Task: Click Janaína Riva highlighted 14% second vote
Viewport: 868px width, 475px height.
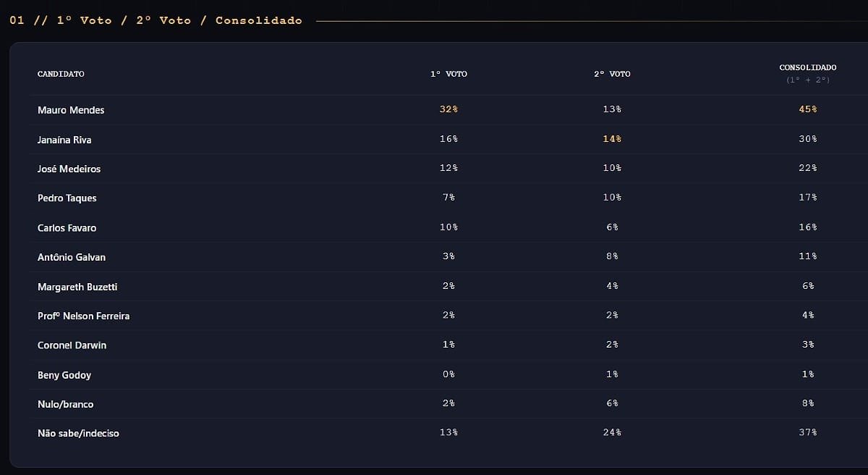Action: pos(612,138)
